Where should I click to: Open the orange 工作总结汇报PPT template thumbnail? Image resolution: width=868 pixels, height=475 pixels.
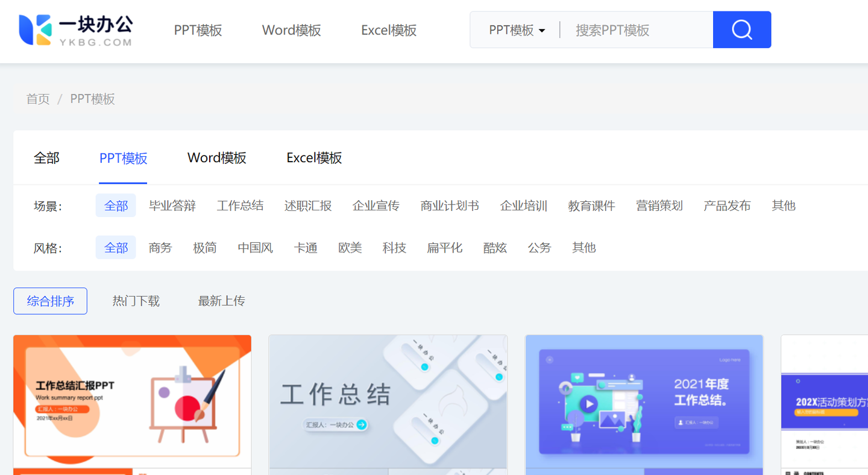[132, 404]
